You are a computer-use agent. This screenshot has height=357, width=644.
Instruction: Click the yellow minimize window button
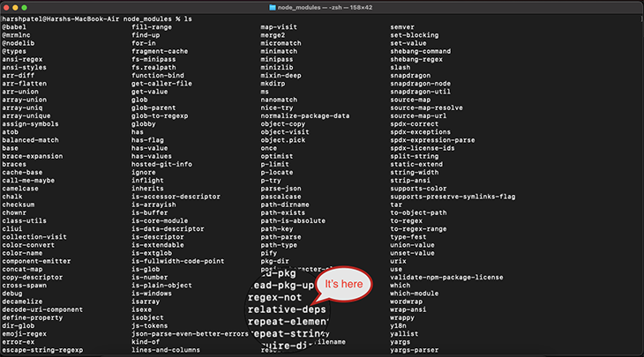pyautogui.click(x=15, y=7)
